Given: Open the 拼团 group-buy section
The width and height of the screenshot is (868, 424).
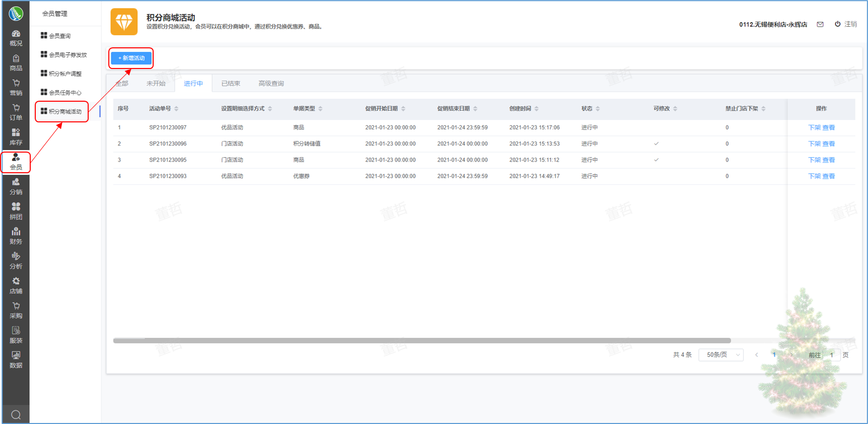Looking at the screenshot, I should (x=16, y=211).
